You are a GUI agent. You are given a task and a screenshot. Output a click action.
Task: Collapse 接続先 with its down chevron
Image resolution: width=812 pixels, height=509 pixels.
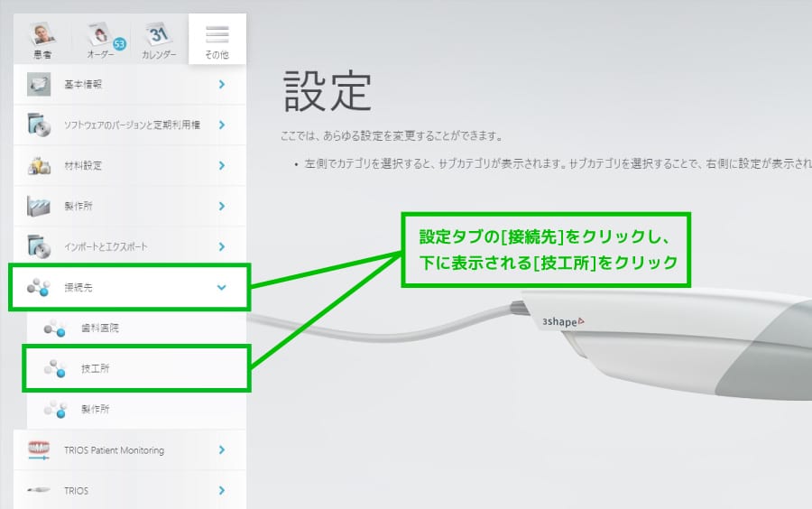tap(222, 287)
